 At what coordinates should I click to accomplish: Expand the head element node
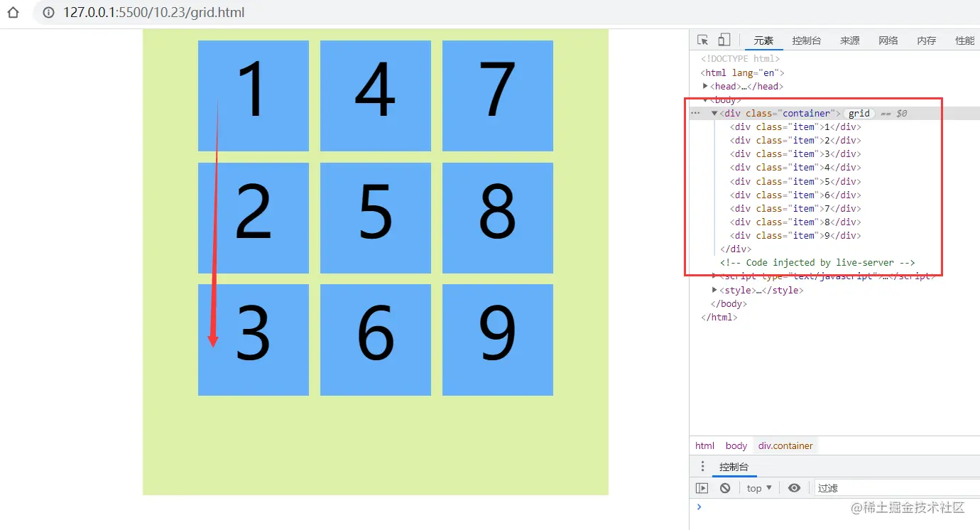(705, 86)
